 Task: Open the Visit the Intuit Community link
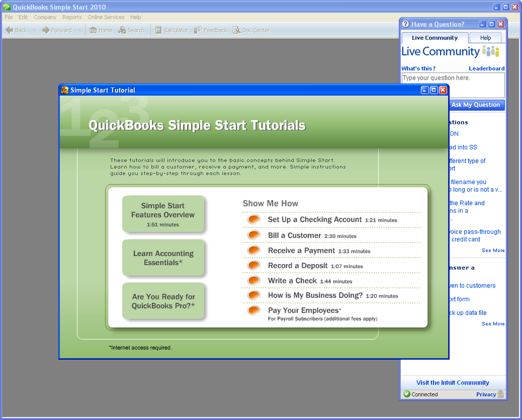(452, 383)
